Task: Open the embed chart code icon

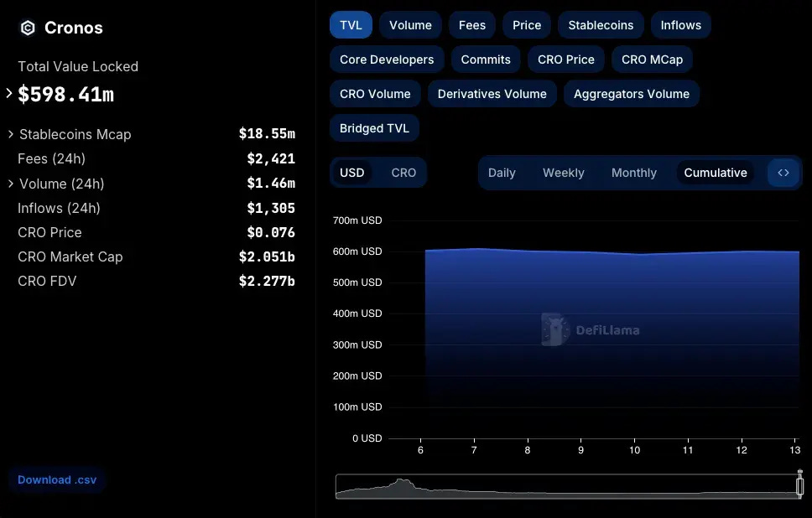Action: (783, 173)
